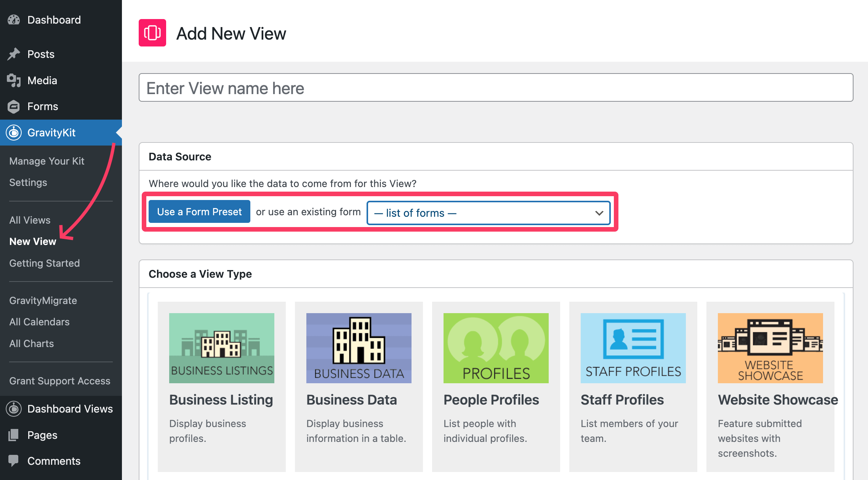This screenshot has height=480, width=868.
Task: Click the Media library icon
Action: (x=14, y=80)
